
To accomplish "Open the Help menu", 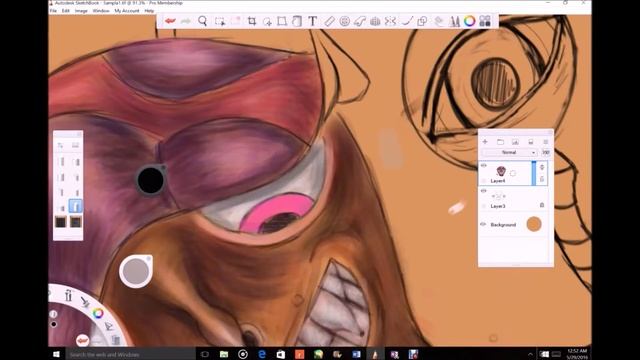I will (x=149, y=11).
